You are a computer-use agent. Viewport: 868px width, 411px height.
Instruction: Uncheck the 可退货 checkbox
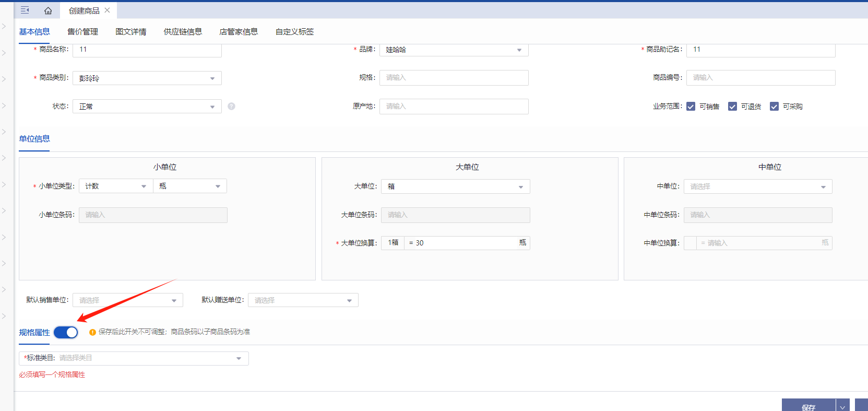coord(732,107)
